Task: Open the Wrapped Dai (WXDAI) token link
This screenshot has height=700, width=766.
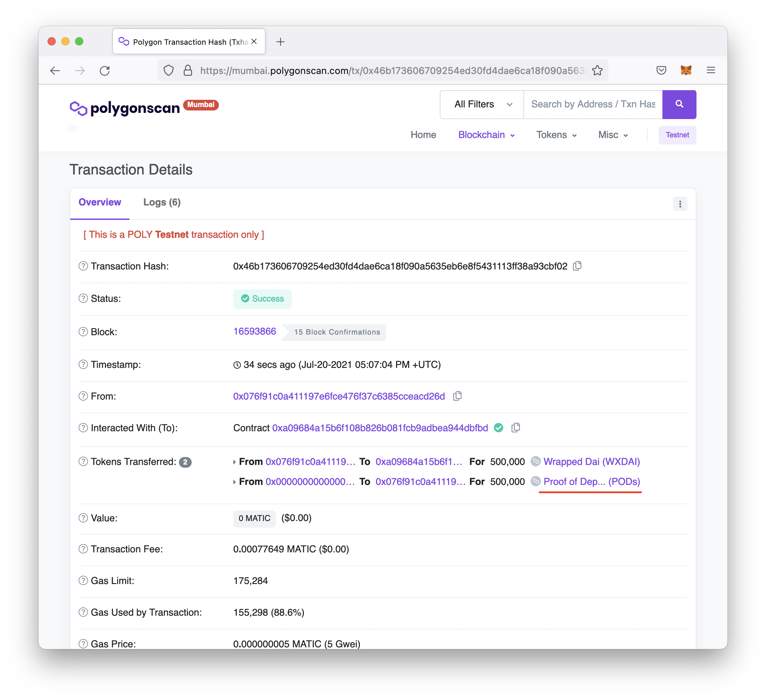Action: 592,462
